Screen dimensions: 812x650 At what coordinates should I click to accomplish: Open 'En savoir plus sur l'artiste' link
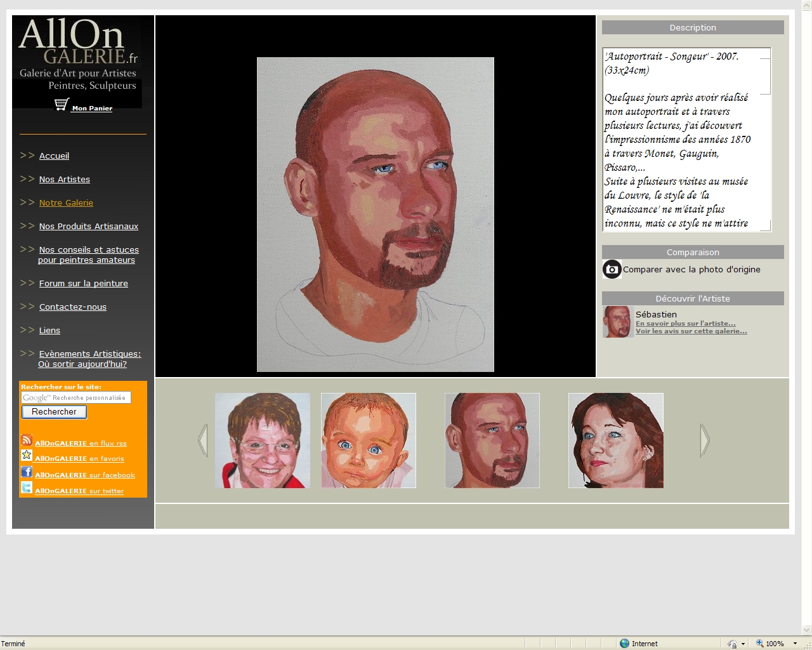[685, 324]
